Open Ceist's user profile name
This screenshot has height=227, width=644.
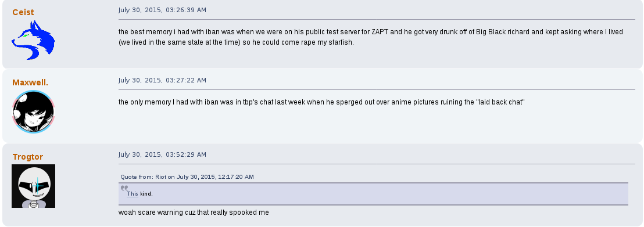[23, 12]
